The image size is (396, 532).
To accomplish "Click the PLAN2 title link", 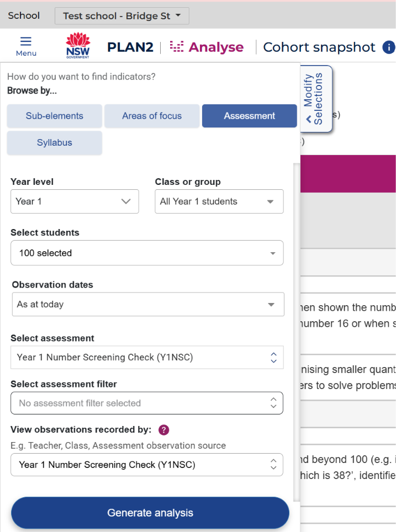I will tap(130, 47).
